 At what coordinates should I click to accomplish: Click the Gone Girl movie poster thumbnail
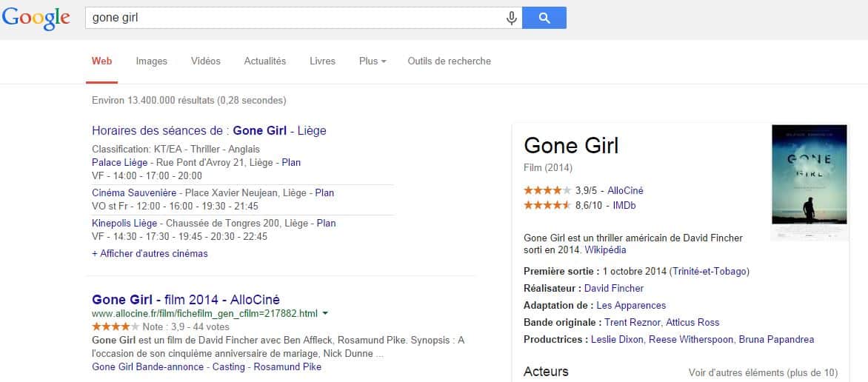tap(809, 175)
